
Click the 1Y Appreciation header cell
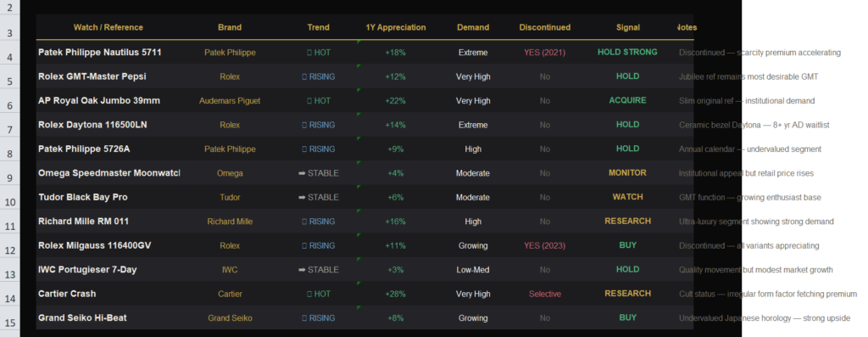coord(396,27)
